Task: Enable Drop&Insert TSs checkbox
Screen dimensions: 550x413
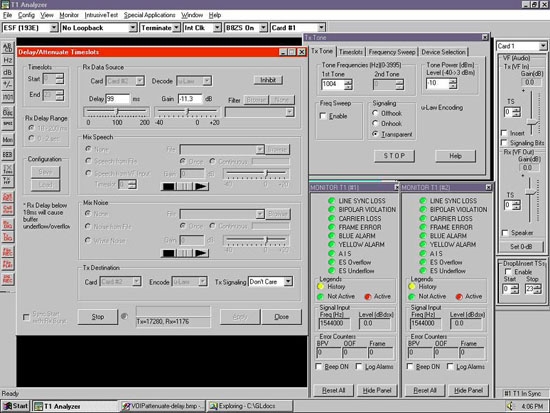Action: (x=508, y=272)
